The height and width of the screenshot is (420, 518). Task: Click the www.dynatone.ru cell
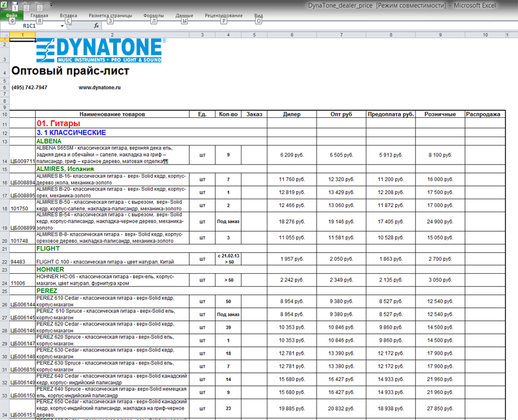coord(100,87)
